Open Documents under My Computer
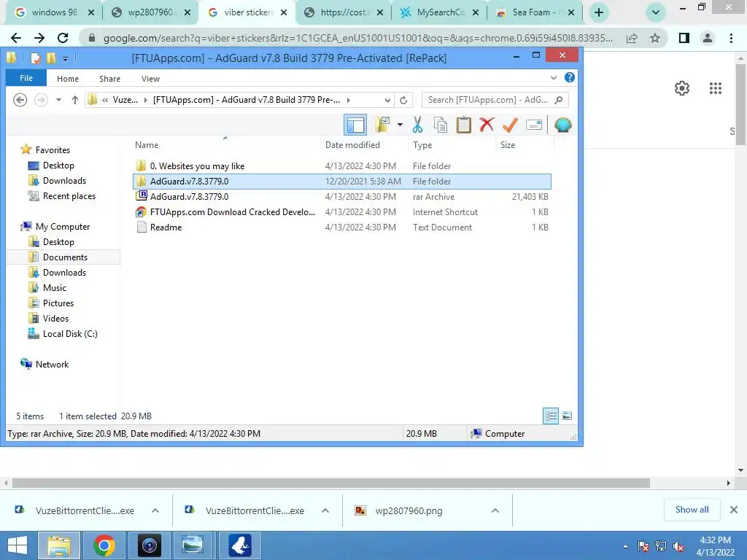The image size is (747, 560). [x=65, y=257]
